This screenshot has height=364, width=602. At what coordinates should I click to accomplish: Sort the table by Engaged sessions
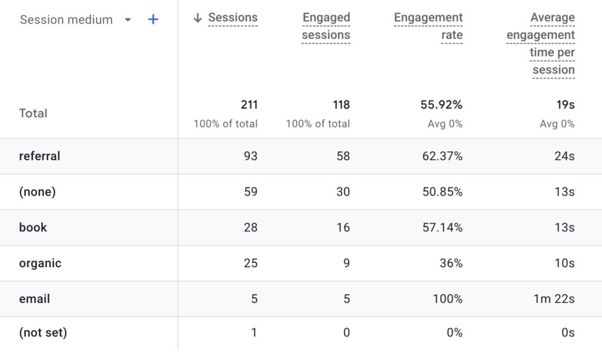(x=326, y=26)
